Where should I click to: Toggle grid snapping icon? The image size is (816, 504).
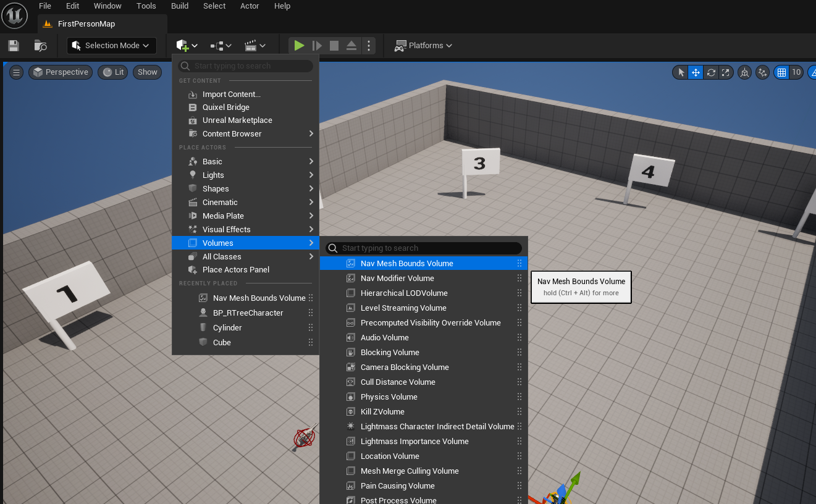(781, 72)
